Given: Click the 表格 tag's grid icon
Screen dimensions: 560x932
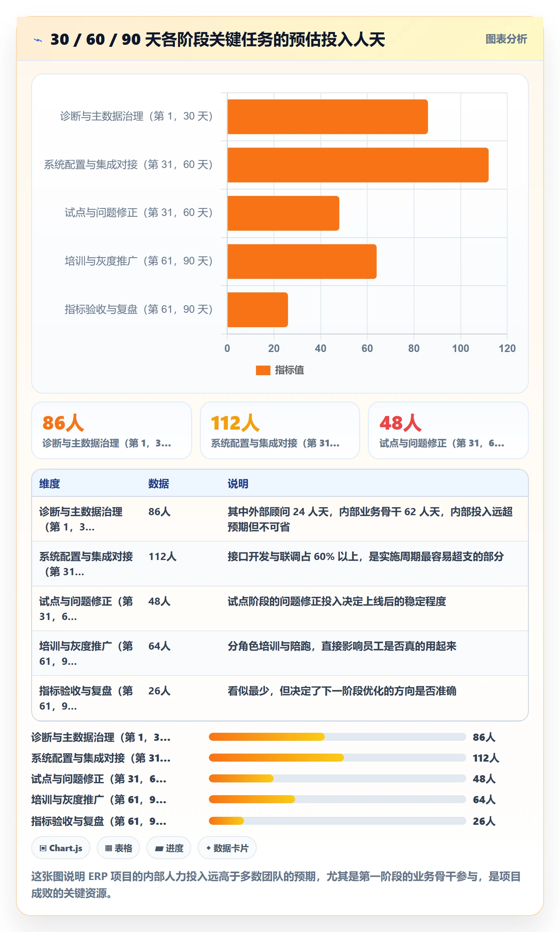Looking at the screenshot, I should 108,848.
